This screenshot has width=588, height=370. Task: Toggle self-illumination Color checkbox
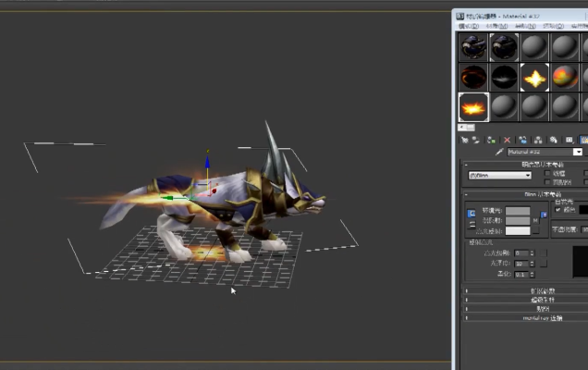click(x=557, y=210)
